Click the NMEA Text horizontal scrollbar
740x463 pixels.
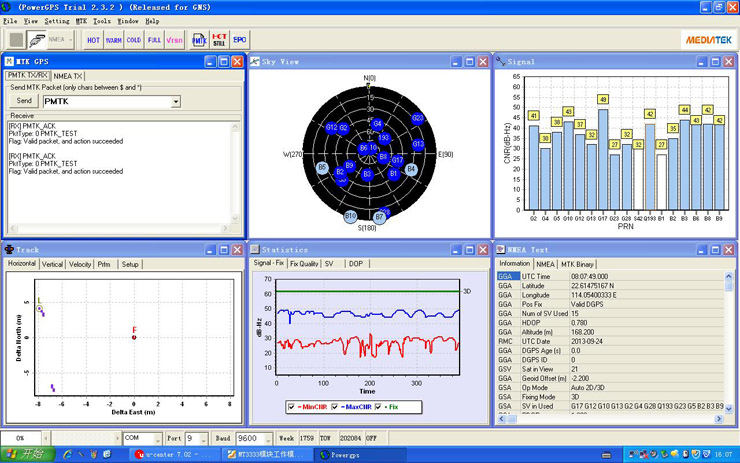611,419
